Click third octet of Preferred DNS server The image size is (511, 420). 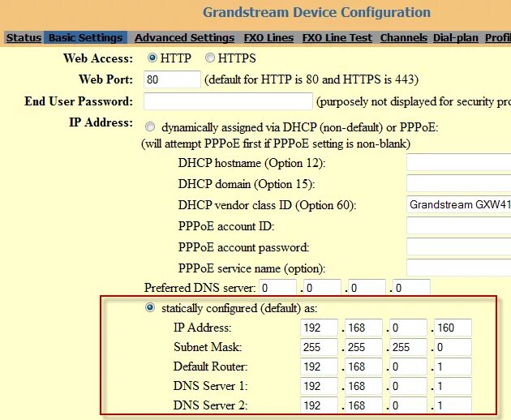[x=367, y=287]
